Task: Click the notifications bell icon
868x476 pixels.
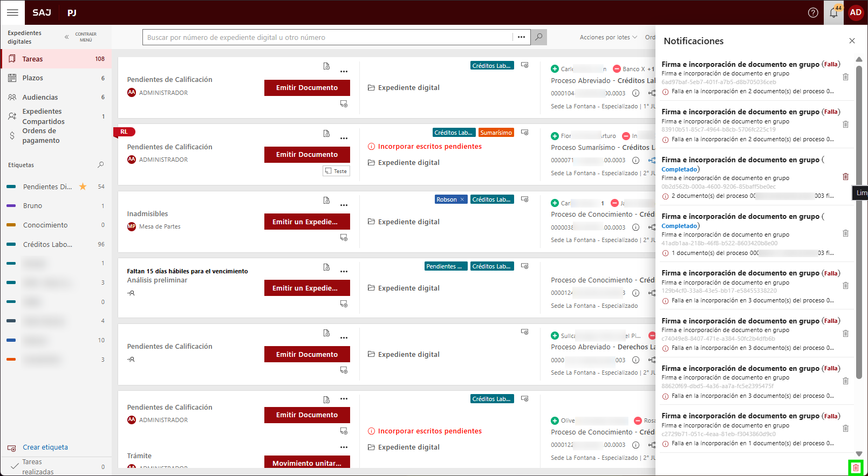Action: (x=834, y=12)
